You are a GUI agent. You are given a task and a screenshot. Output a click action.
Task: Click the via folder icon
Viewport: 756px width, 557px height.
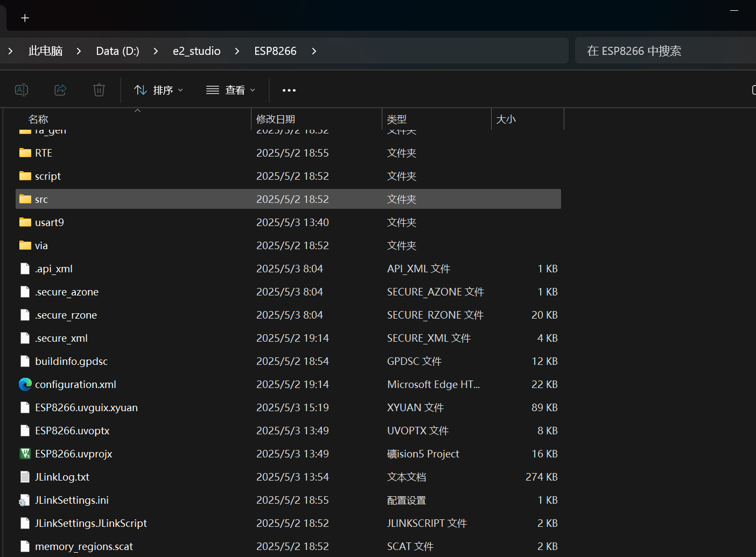point(25,245)
